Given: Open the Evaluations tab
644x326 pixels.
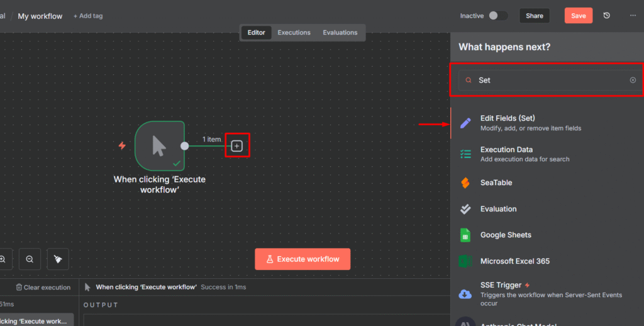Looking at the screenshot, I should [x=340, y=33].
